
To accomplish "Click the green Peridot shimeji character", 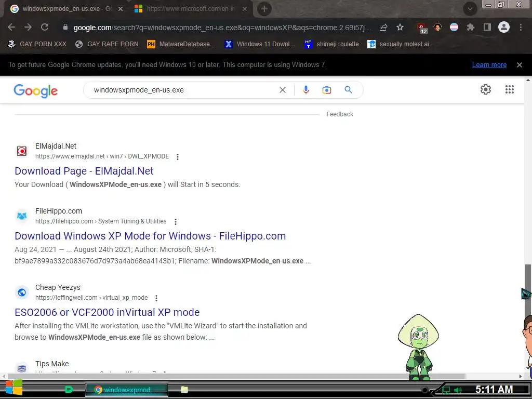I will (x=418, y=348).
